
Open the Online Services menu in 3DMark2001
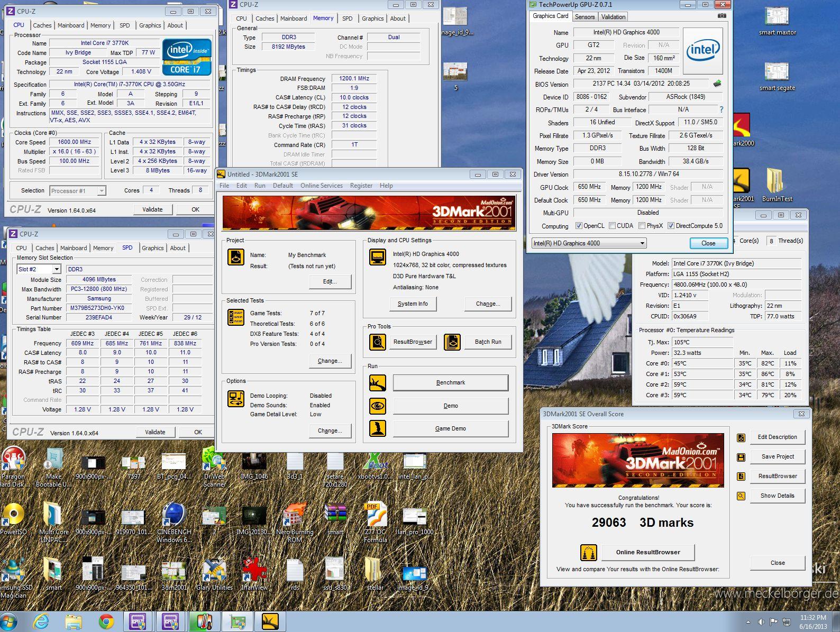tap(321, 186)
